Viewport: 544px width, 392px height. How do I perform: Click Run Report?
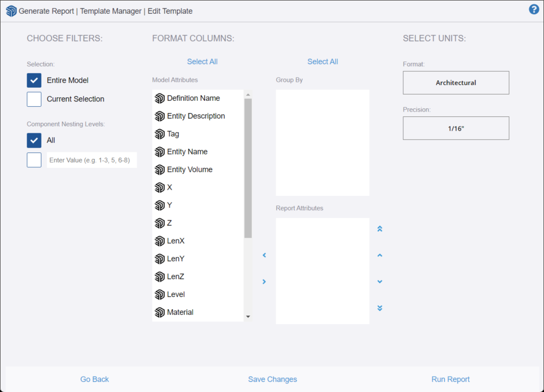pyautogui.click(x=450, y=379)
